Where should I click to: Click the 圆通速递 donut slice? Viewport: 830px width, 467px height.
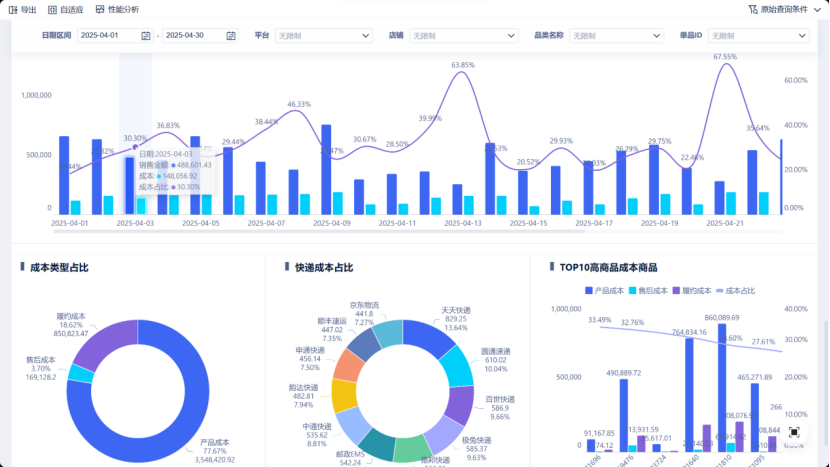coord(457,366)
